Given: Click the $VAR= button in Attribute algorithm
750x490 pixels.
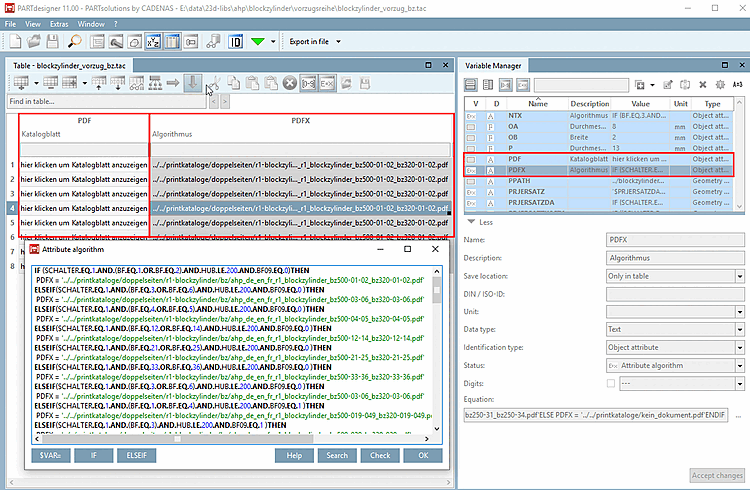Looking at the screenshot, I should [51, 456].
